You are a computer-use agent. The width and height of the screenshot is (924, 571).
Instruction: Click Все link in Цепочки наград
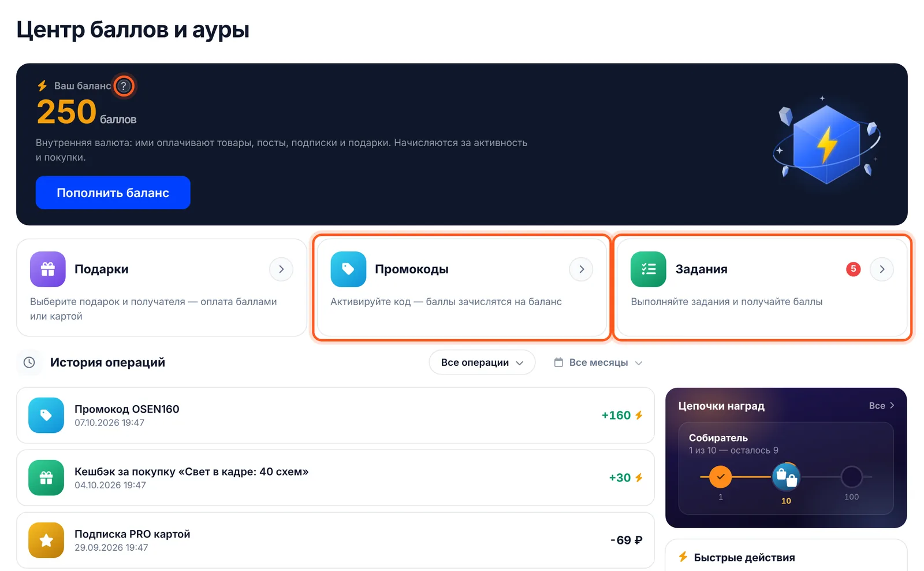[x=881, y=406]
